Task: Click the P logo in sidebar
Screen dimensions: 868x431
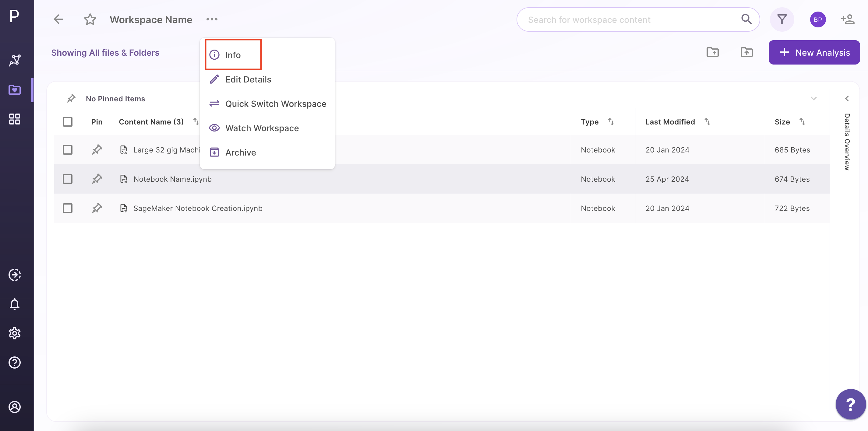Action: (14, 16)
